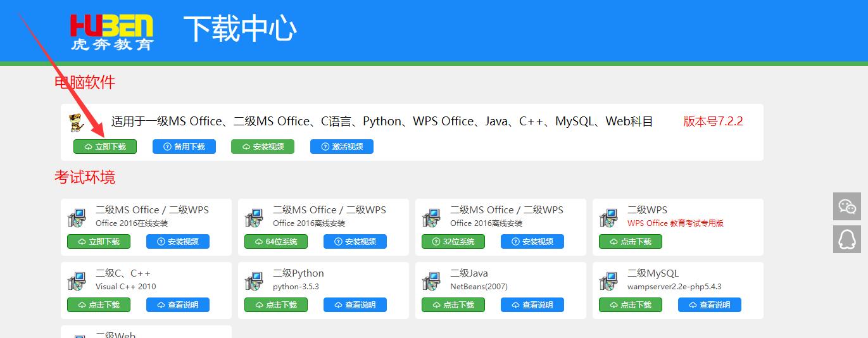
Task: Click 点击下载 for wampserver2.2e-php5.4.3
Action: coord(631,305)
